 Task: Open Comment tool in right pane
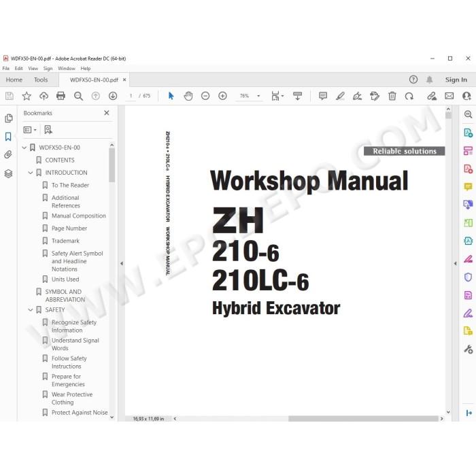pyautogui.click(x=468, y=186)
